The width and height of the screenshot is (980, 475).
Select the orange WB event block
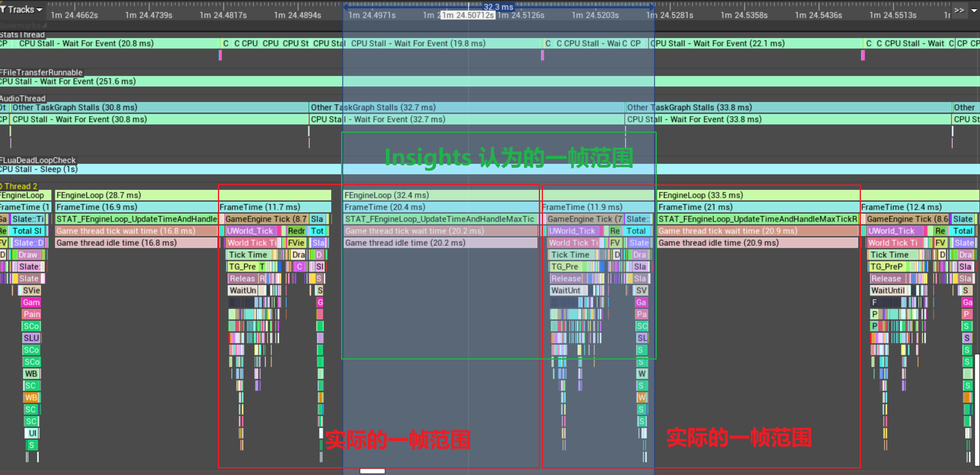31,398
